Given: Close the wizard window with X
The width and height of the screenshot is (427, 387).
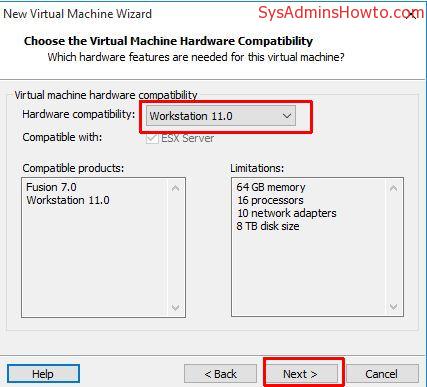Looking at the screenshot, I should pos(412,14).
